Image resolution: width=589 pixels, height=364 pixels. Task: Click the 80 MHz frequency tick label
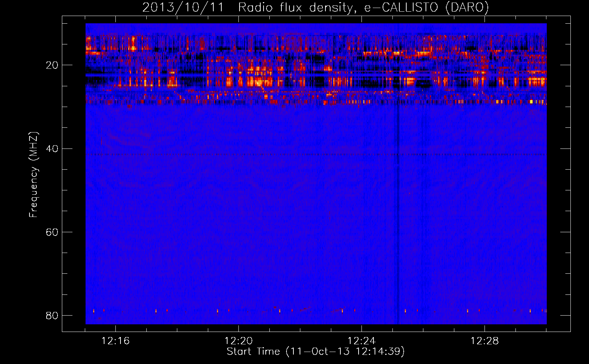click(52, 315)
